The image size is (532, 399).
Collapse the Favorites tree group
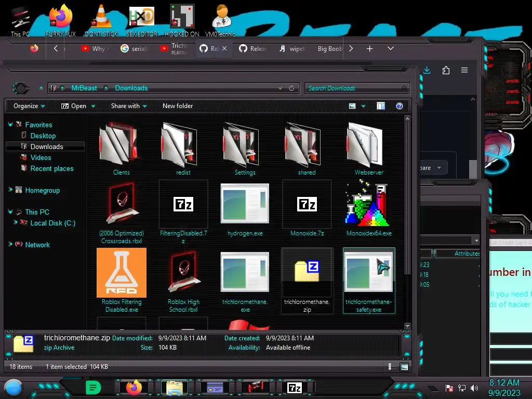point(10,125)
